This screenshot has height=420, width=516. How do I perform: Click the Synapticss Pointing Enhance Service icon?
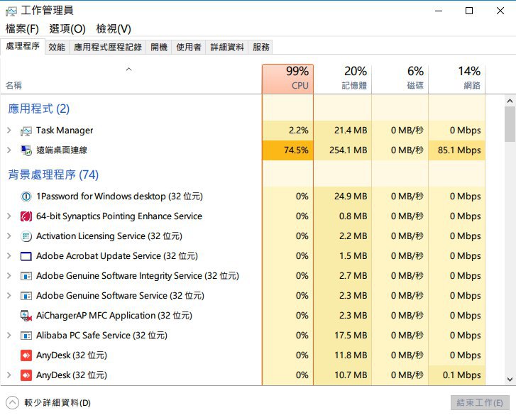[26, 216]
